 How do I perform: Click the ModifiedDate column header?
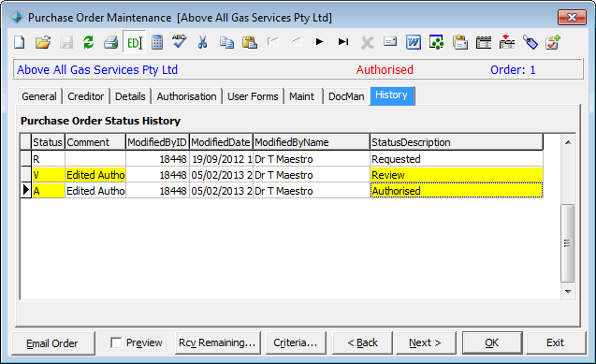tap(221, 142)
